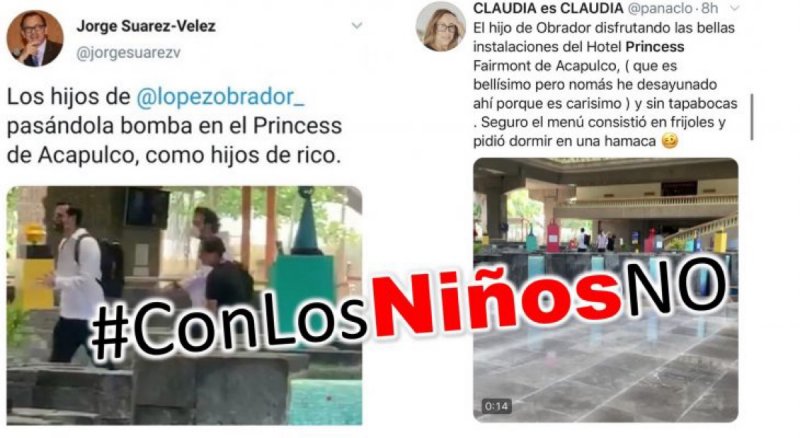This screenshot has width=800, height=438.
Task: Open CLAUDIA tweet options chevron
Action: click(x=735, y=8)
